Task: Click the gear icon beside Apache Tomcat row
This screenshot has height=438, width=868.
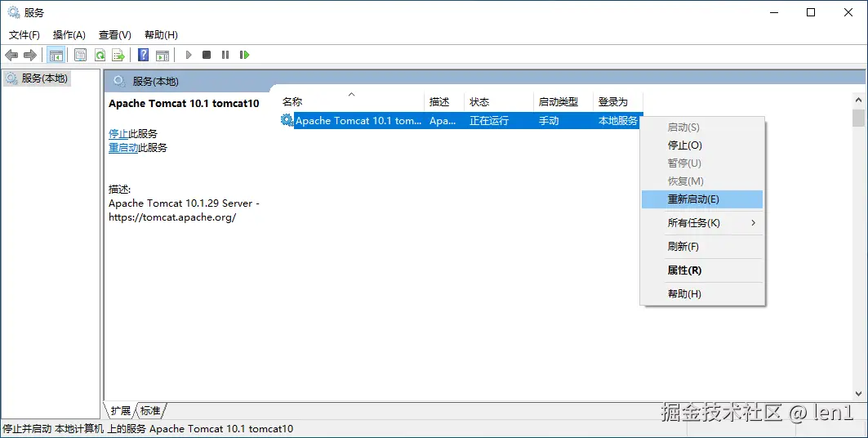Action: tap(287, 120)
